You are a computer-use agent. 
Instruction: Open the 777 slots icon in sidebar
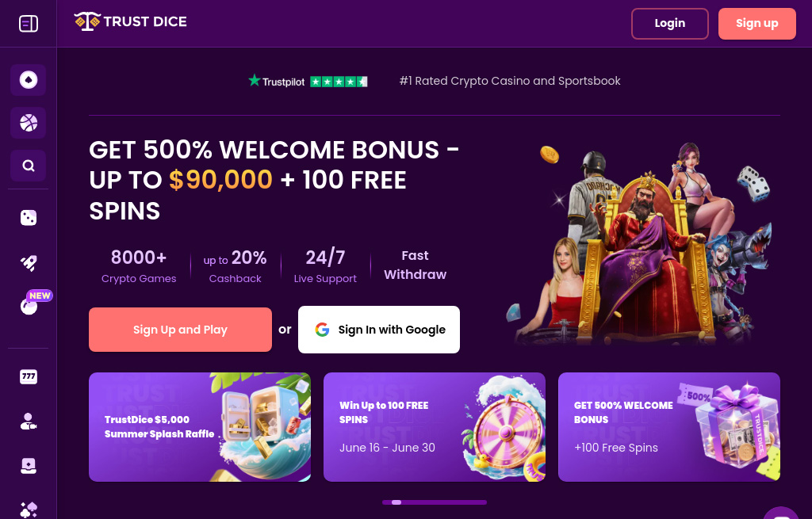pos(29,376)
